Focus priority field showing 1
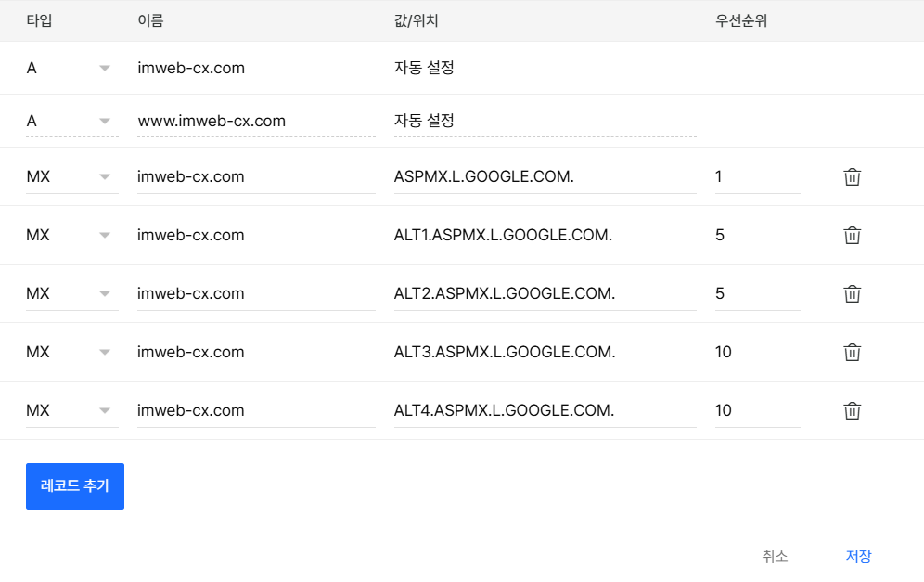The width and height of the screenshot is (924, 582). tap(757, 176)
